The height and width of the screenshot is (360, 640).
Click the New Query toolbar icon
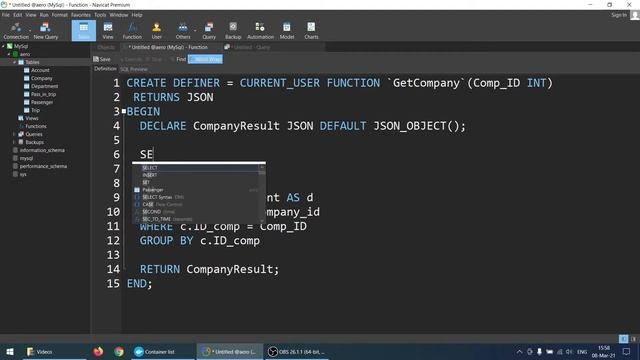pos(46,31)
